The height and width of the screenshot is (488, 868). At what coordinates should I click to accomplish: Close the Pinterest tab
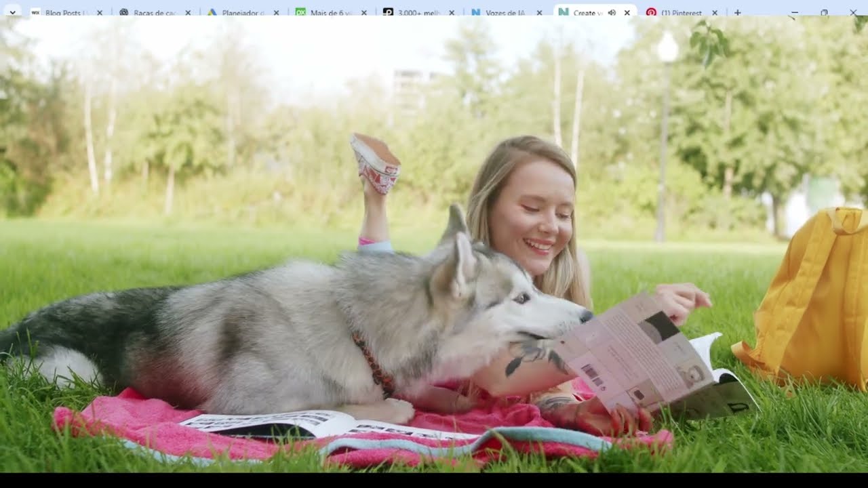tap(715, 12)
